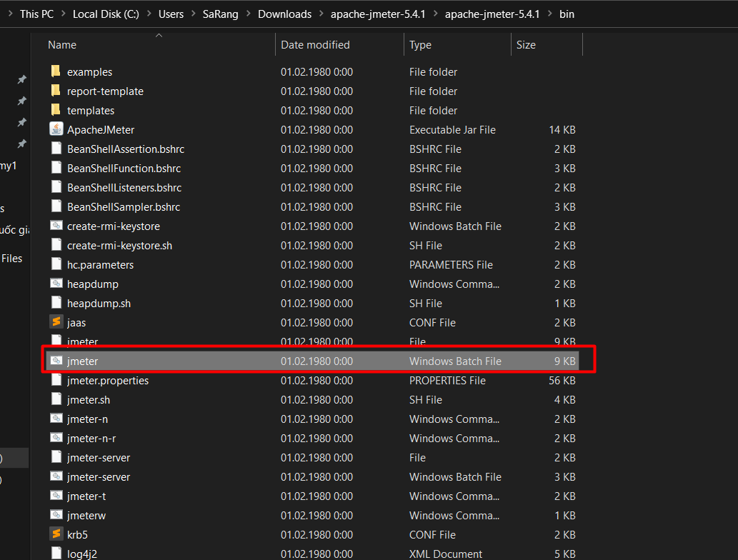Expand the chevron right after Downloads
The image size is (738, 560).
[321, 14]
